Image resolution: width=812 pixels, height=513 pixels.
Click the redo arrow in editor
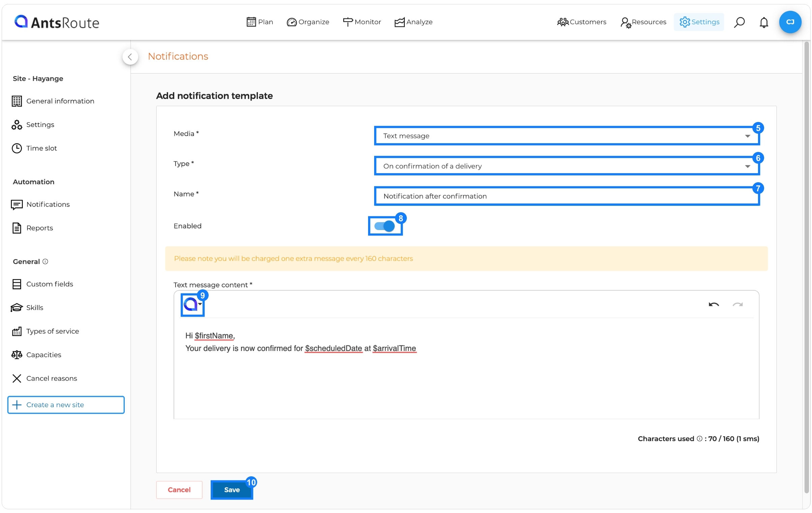click(x=738, y=304)
